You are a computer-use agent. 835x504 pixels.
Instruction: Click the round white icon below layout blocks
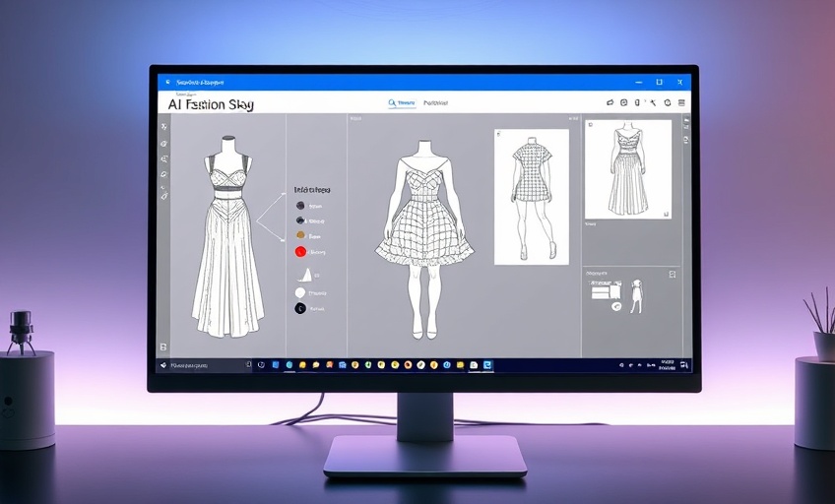click(x=616, y=306)
